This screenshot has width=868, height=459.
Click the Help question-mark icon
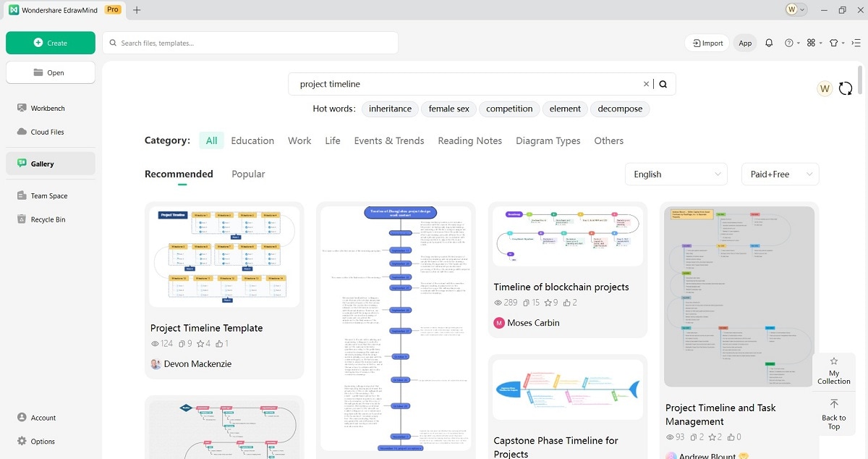pyautogui.click(x=789, y=43)
